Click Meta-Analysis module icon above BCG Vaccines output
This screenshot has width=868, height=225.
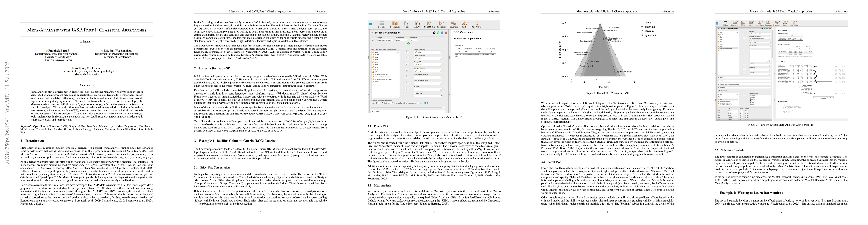(477, 24)
